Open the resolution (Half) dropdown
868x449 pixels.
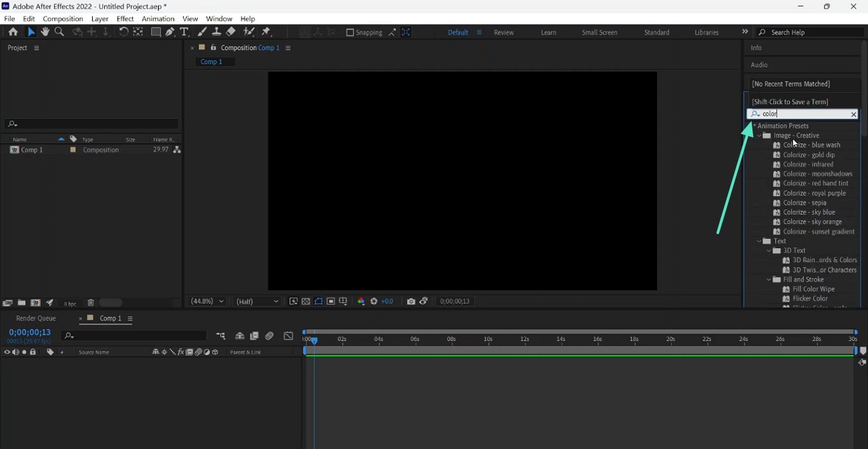[x=257, y=302]
